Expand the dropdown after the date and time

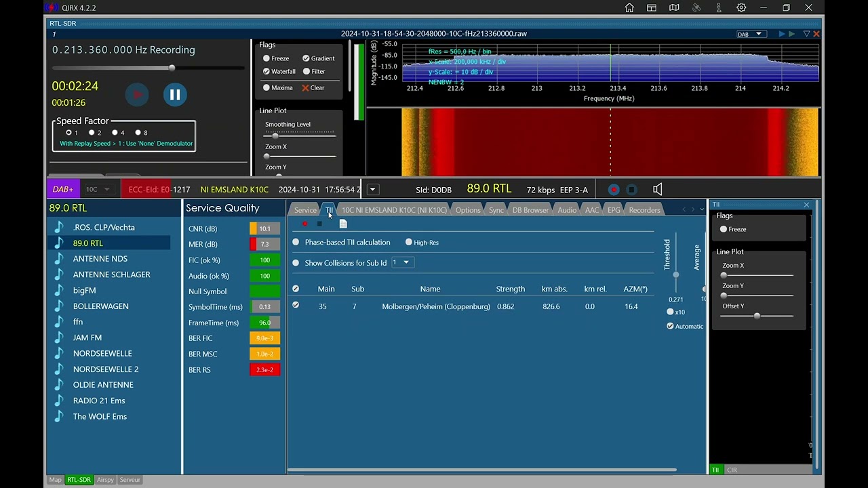tap(372, 190)
